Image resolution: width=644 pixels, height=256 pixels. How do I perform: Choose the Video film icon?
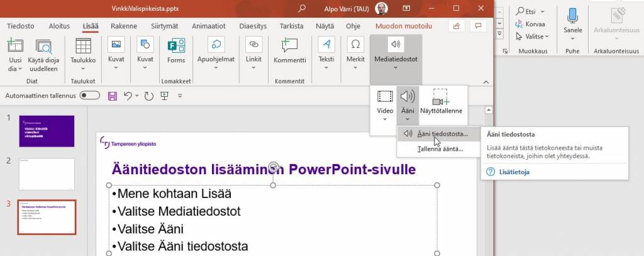[385, 97]
